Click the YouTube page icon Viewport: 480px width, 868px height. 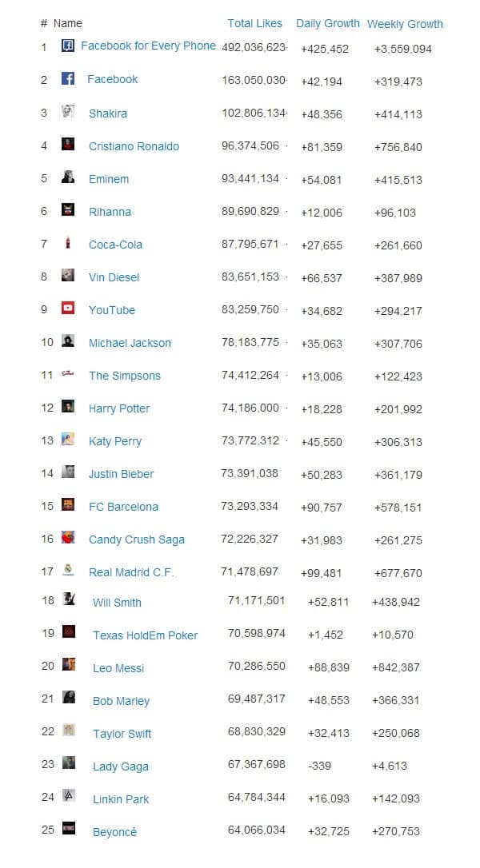[69, 309]
